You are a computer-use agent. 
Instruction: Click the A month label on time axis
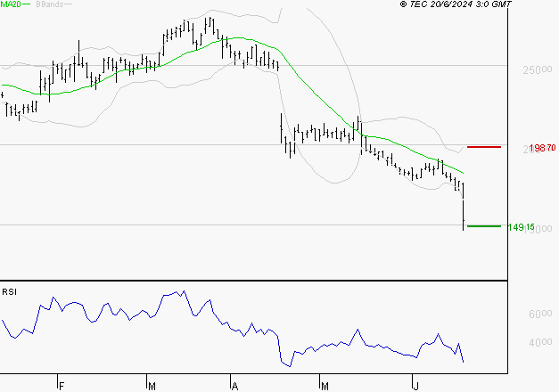click(234, 387)
